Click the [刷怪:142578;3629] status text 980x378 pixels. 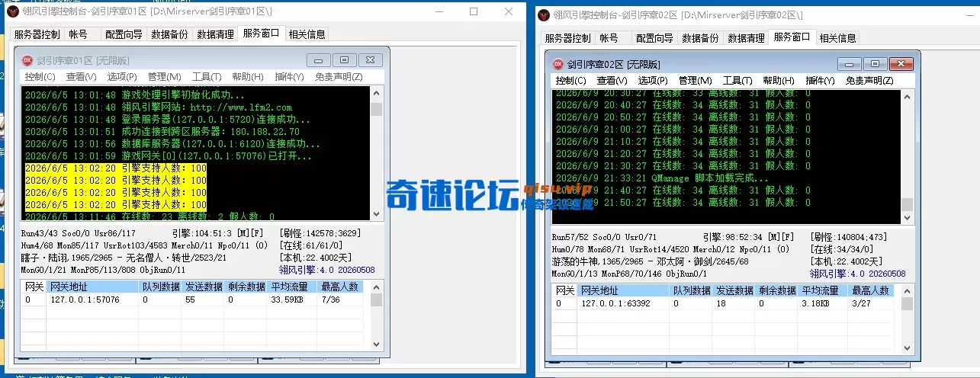(x=320, y=233)
